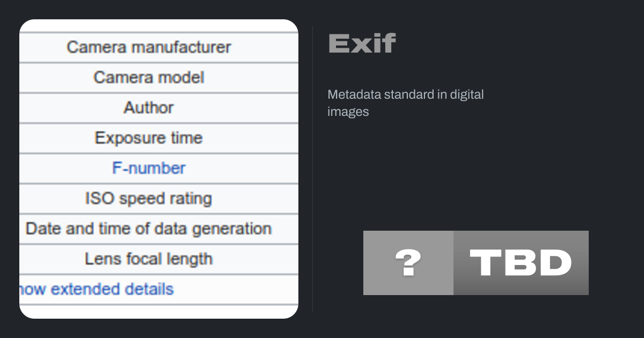Screen dimensions: 644x338
Task: Click the empty row below extended details link
Action: pos(158,312)
